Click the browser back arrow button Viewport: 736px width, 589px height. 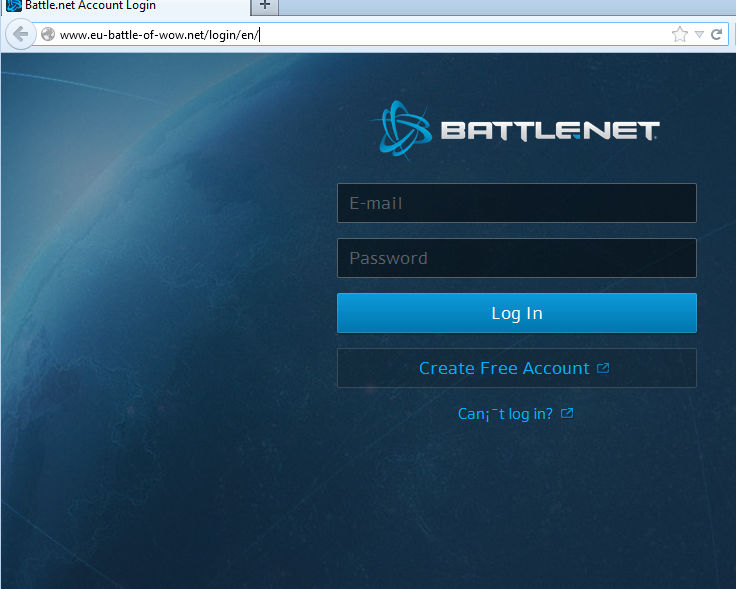pos(21,34)
